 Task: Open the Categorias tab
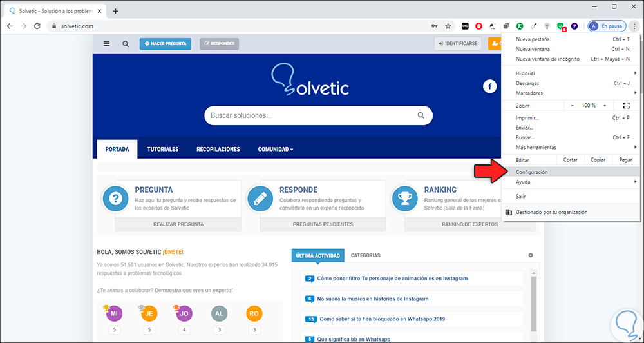[x=366, y=255]
